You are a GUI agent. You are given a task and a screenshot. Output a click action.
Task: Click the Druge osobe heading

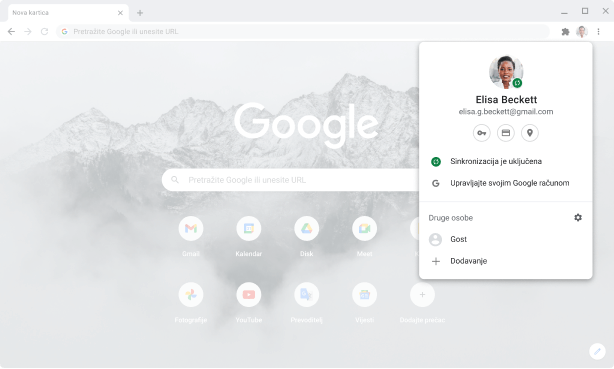coord(451,218)
